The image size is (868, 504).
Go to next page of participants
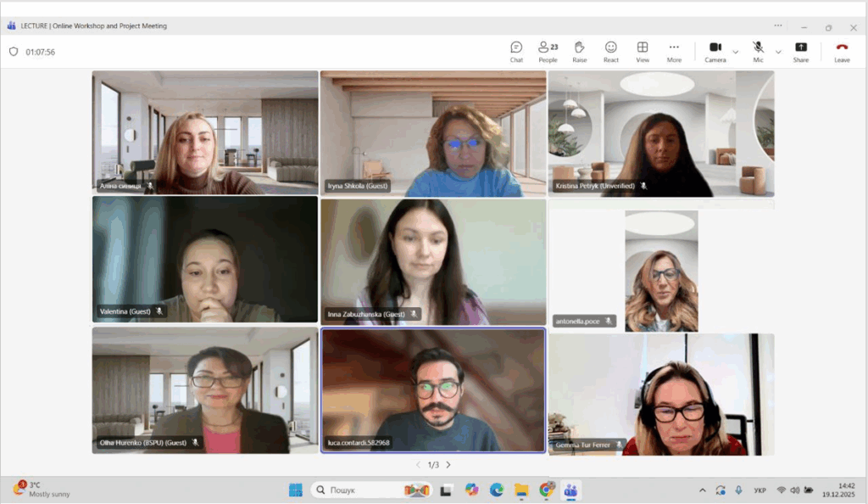[x=448, y=465]
